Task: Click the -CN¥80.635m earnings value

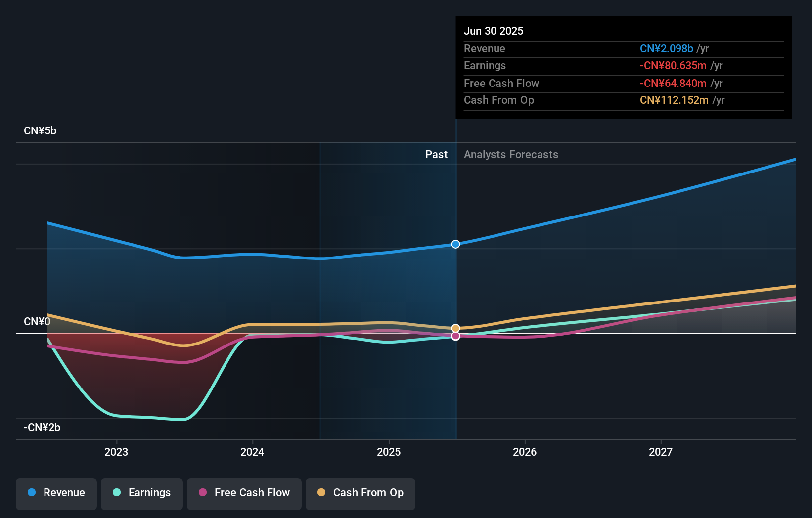Action: [x=674, y=66]
